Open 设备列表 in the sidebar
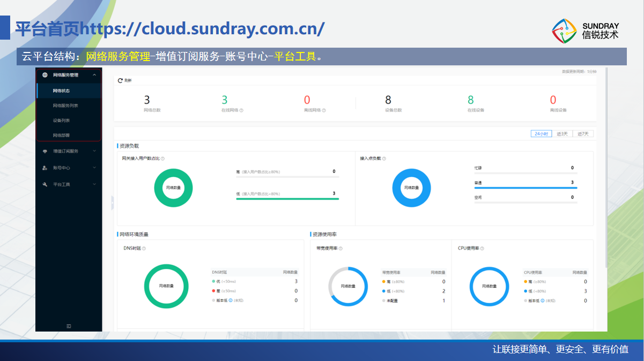644x361 pixels. (x=61, y=121)
